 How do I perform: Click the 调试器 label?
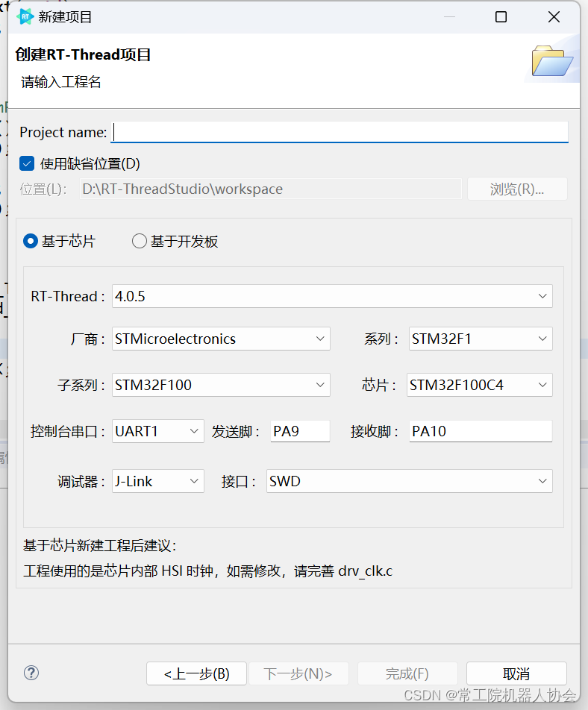click(x=81, y=481)
